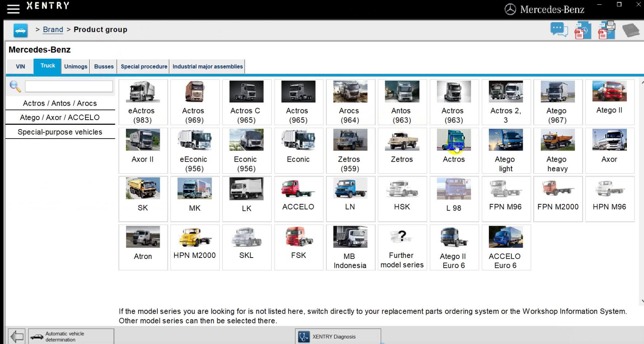Viewport: 644px width, 344px height.
Task: Select the Truck tab
Action: (47, 66)
